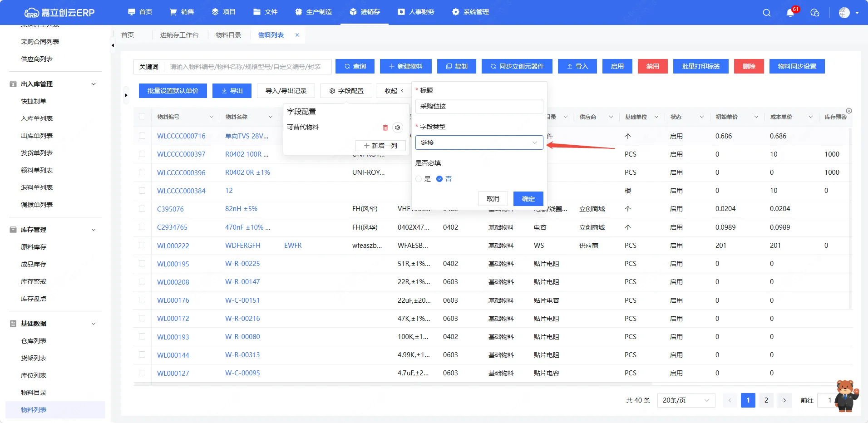Collapse the 出入库管理 sidebar group

tap(94, 84)
